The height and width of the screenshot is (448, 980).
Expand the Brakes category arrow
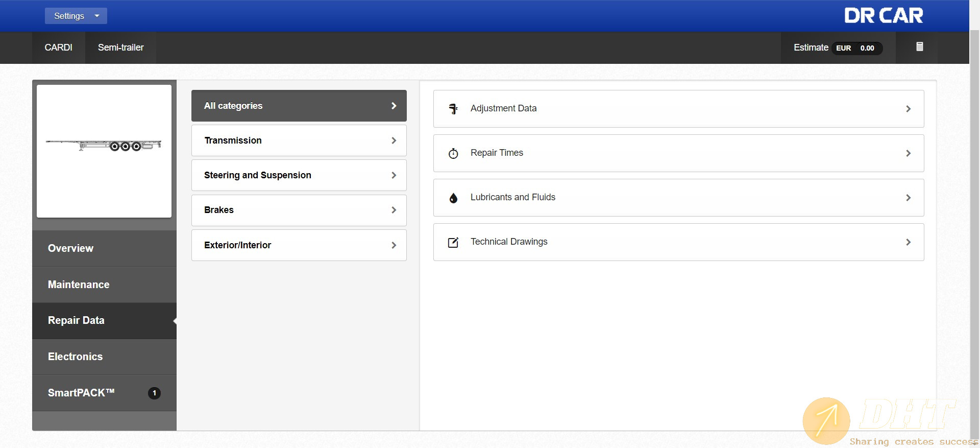point(394,210)
